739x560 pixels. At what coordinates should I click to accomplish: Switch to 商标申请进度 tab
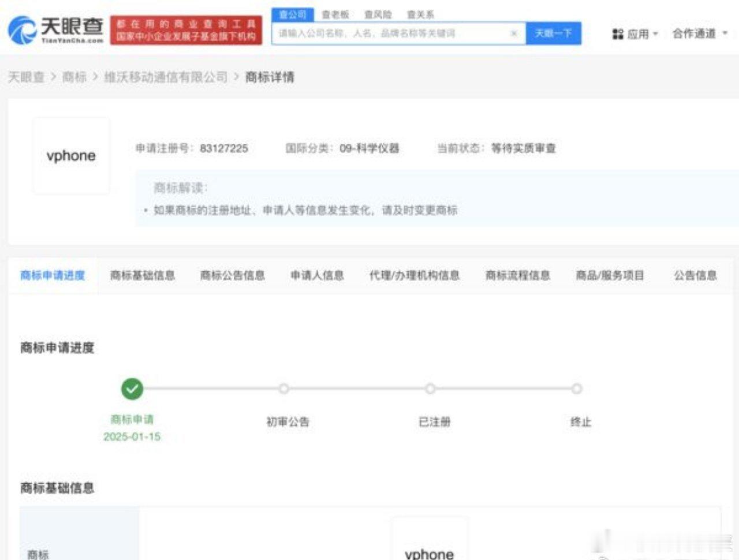53,275
